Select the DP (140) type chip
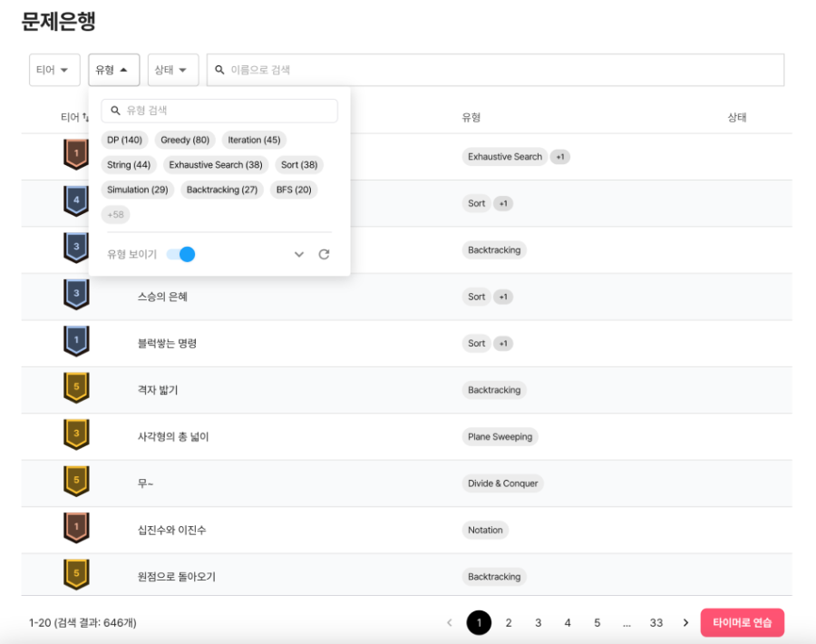The image size is (816, 644). (x=124, y=140)
